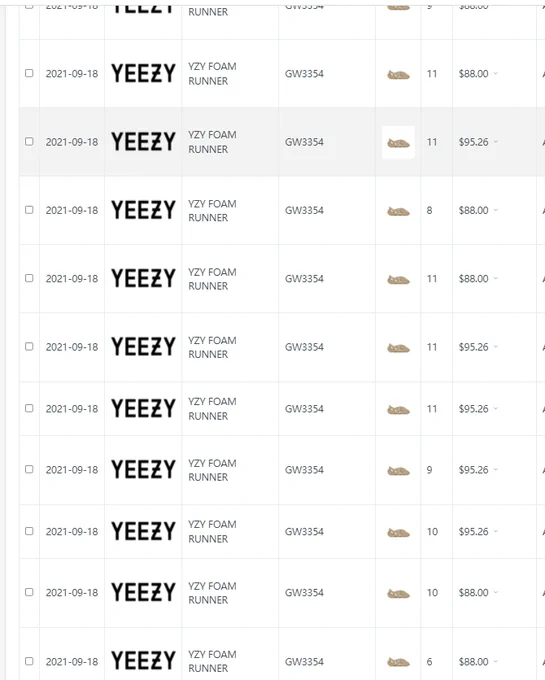Screen dimensions: 545x680
Task: Open the $95.26 price dropdown for size 10
Action: point(496,531)
